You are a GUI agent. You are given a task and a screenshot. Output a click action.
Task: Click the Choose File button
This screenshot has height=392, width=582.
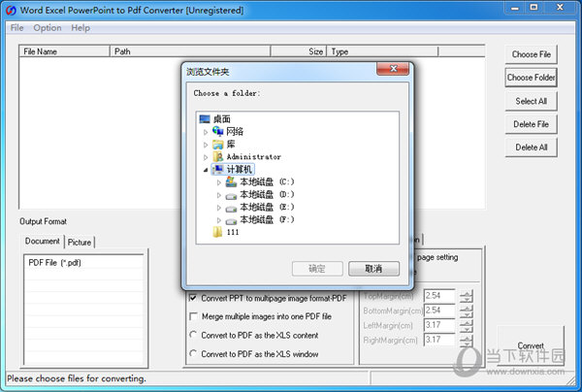(x=532, y=54)
